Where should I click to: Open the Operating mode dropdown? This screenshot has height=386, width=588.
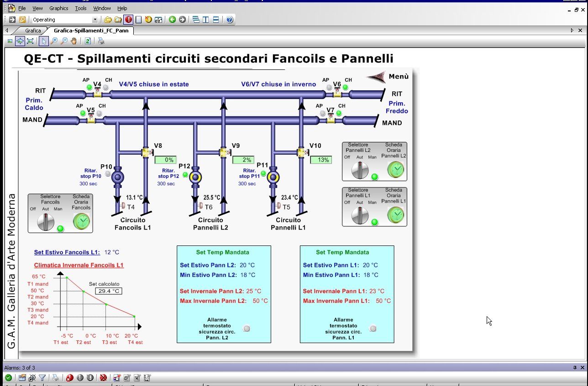pyautogui.click(x=95, y=20)
